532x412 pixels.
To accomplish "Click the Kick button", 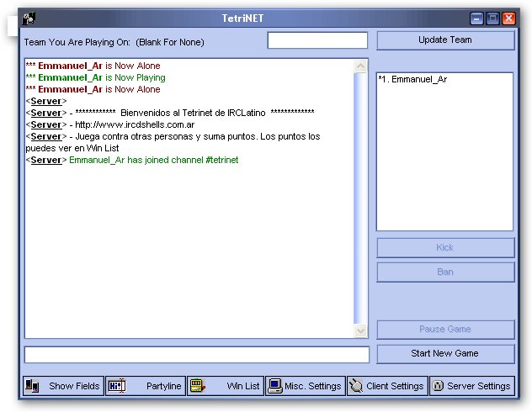I will tap(445, 247).
